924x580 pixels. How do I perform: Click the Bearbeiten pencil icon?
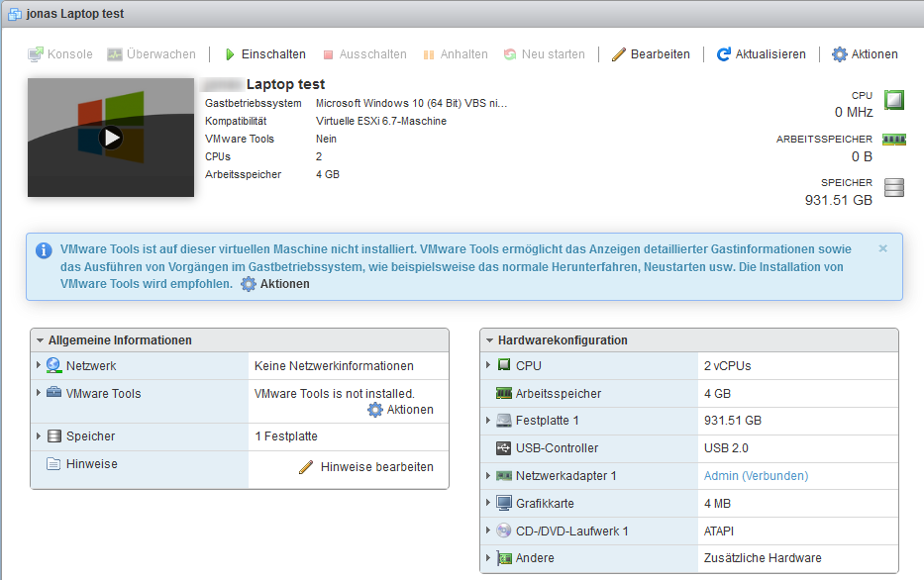pyautogui.click(x=619, y=54)
